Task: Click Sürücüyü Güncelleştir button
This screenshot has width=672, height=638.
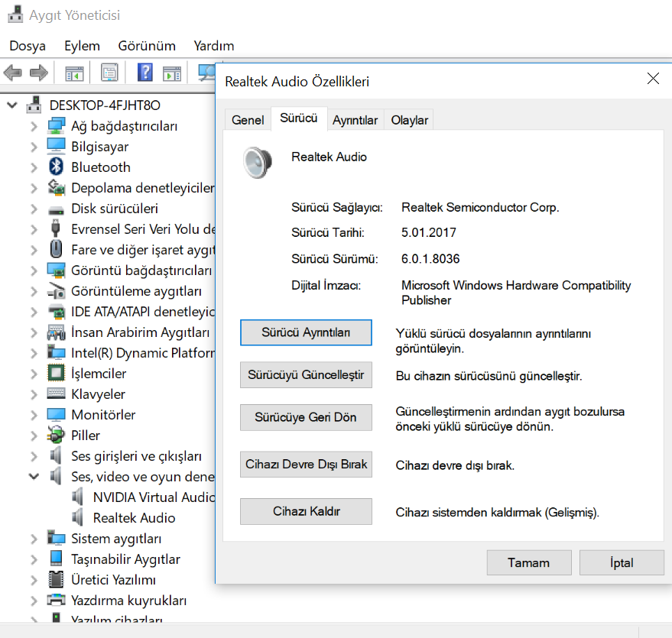Action: tap(306, 374)
